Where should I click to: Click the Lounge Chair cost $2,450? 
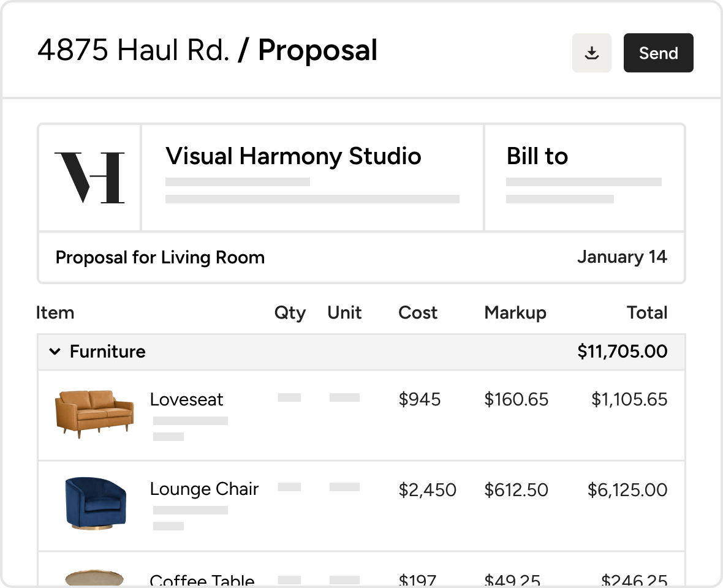tap(427, 490)
